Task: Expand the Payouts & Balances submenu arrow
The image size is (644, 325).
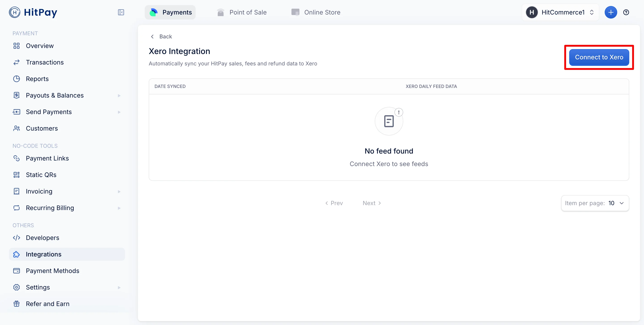Action: (119, 96)
